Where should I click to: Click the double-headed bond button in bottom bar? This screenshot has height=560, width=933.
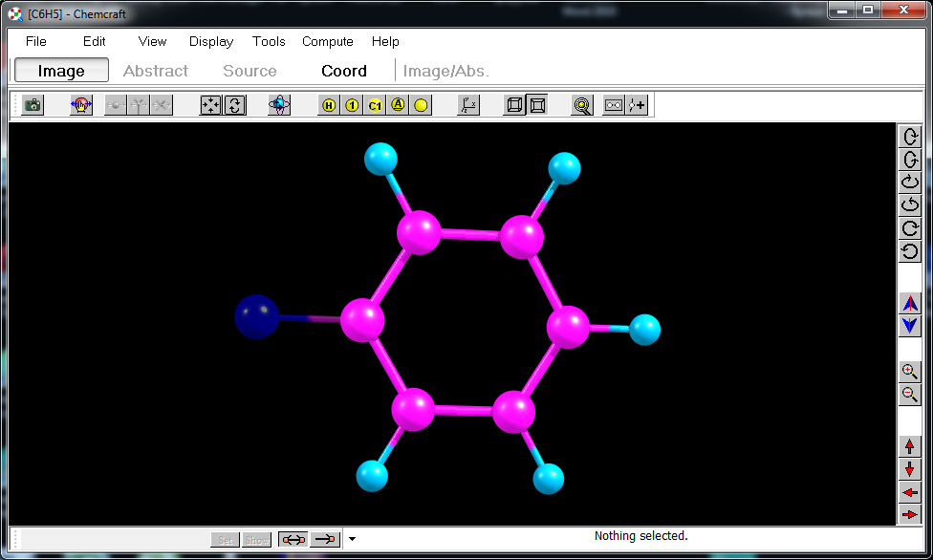(293, 539)
